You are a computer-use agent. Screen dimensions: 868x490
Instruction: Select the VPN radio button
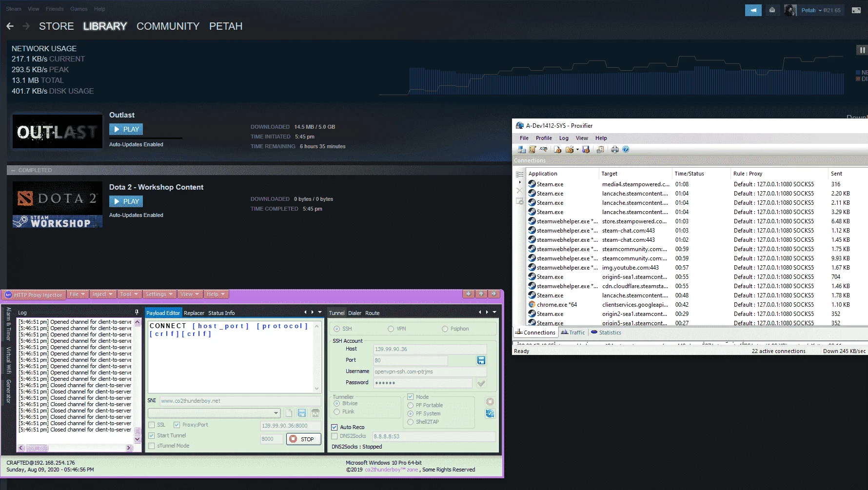tap(391, 329)
